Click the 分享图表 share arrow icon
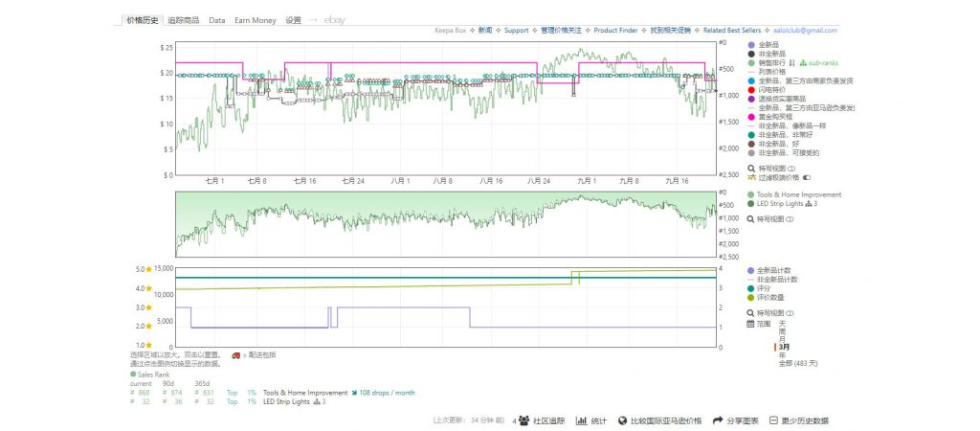The width and height of the screenshot is (980, 431). pyautogui.click(x=716, y=420)
